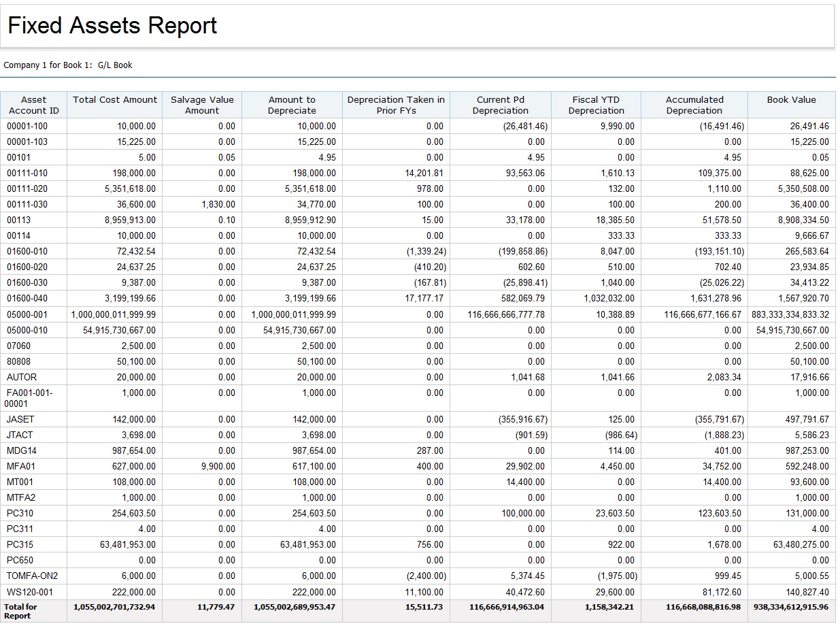Select asset account 00111-030 row
Image resolution: width=840 pixels, height=628 pixels.
(27, 204)
